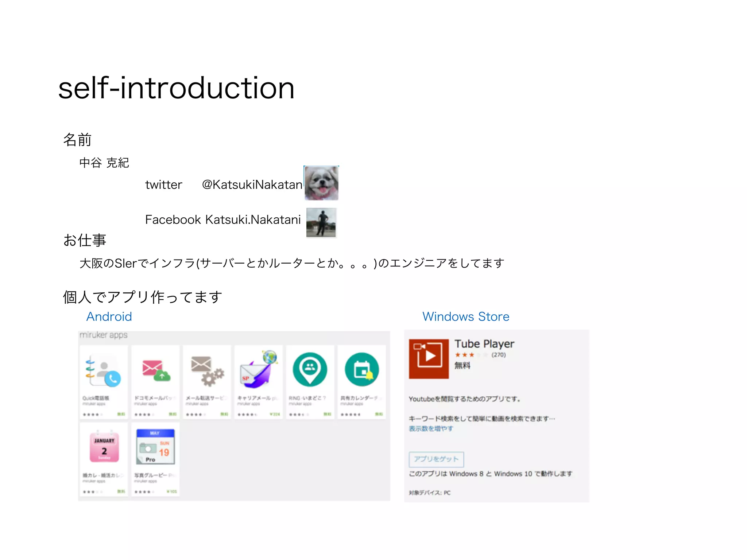Click the ¥324 price on キャリアメール card

tap(275, 414)
